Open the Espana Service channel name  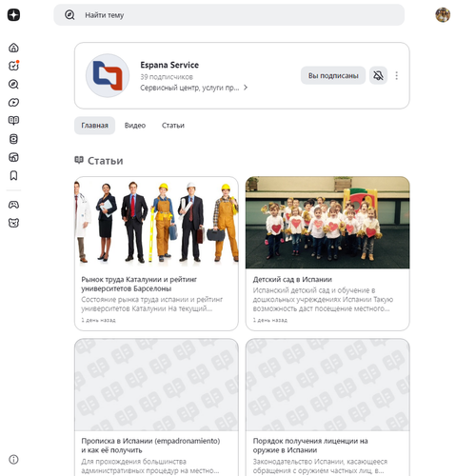169,65
